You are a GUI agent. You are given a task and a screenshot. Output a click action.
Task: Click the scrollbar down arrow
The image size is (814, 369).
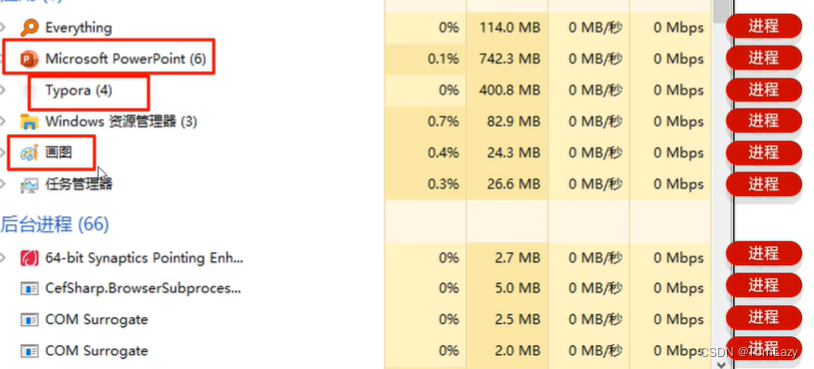point(721,364)
